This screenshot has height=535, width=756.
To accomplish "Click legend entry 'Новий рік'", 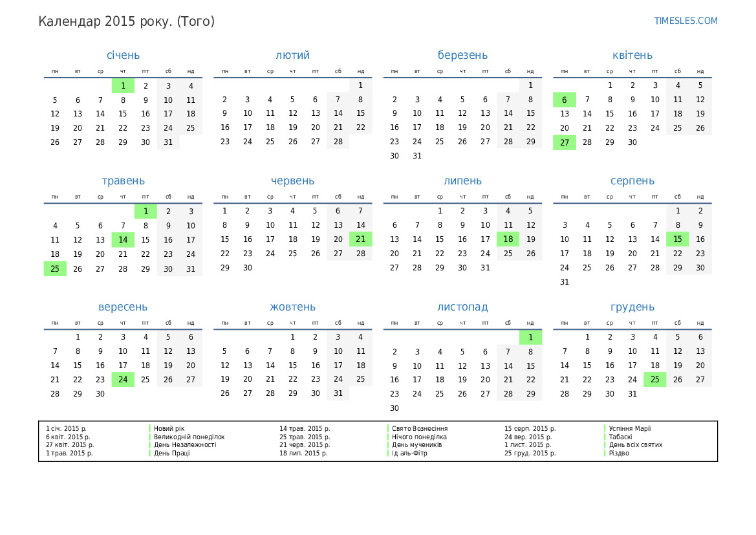I will (169, 428).
